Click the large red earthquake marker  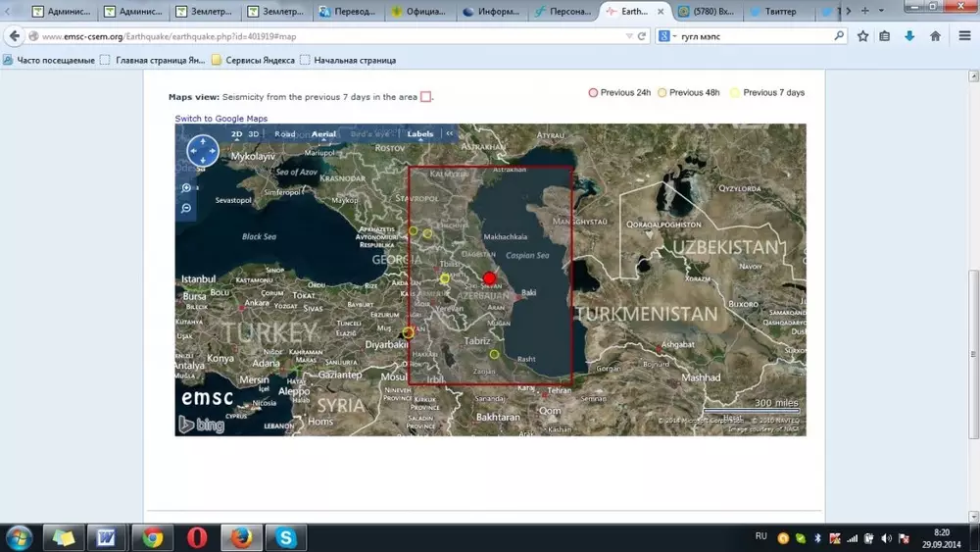(489, 278)
